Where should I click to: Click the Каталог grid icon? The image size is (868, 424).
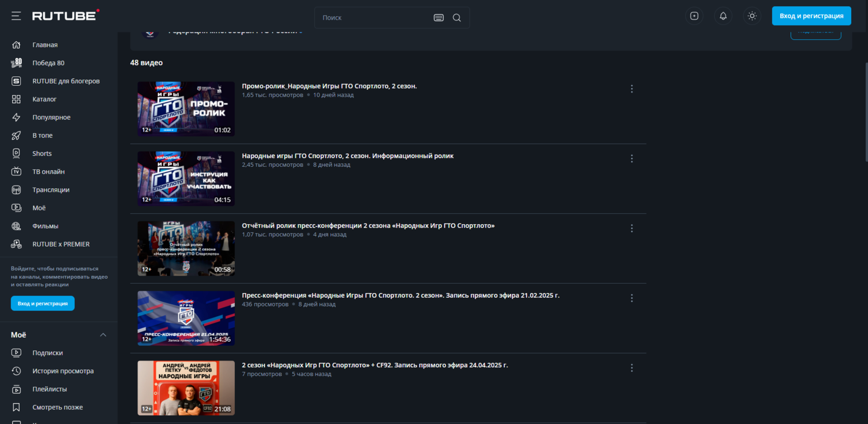coord(16,99)
